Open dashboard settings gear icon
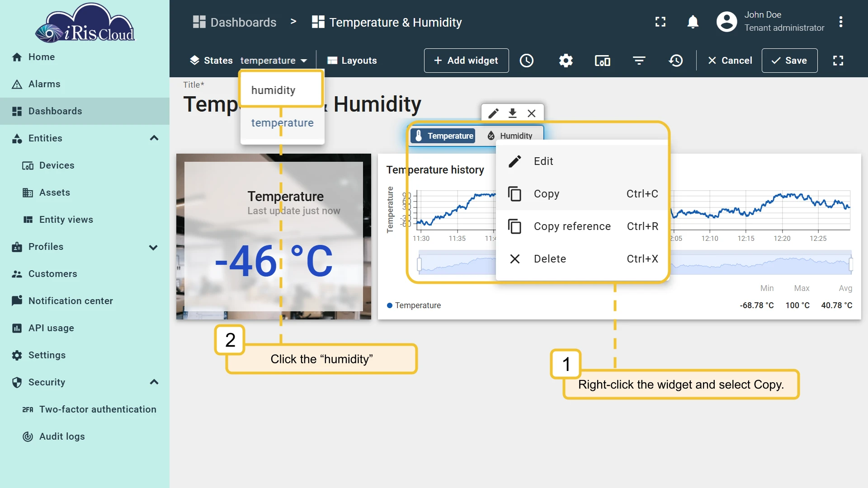The width and height of the screenshot is (868, 488). (x=566, y=61)
